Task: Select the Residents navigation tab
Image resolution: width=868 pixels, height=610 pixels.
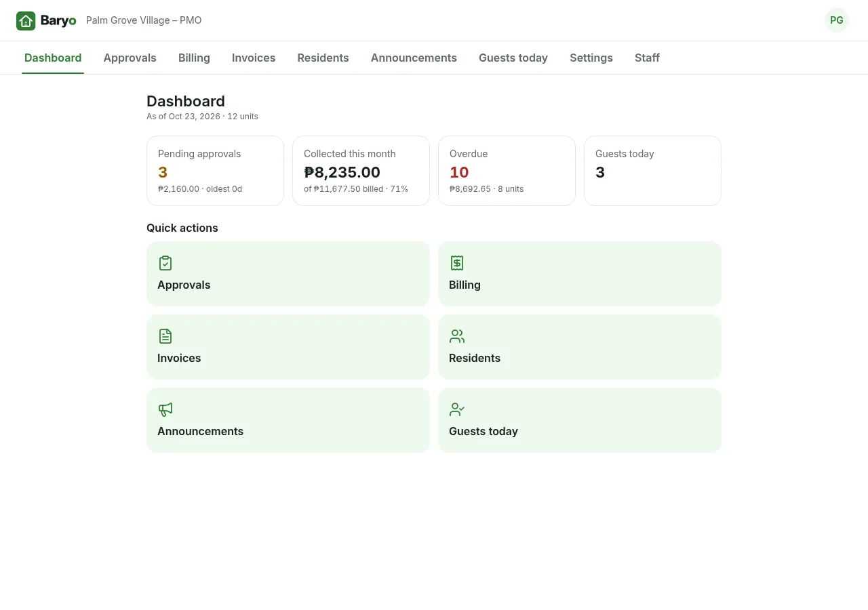Action: tap(323, 58)
